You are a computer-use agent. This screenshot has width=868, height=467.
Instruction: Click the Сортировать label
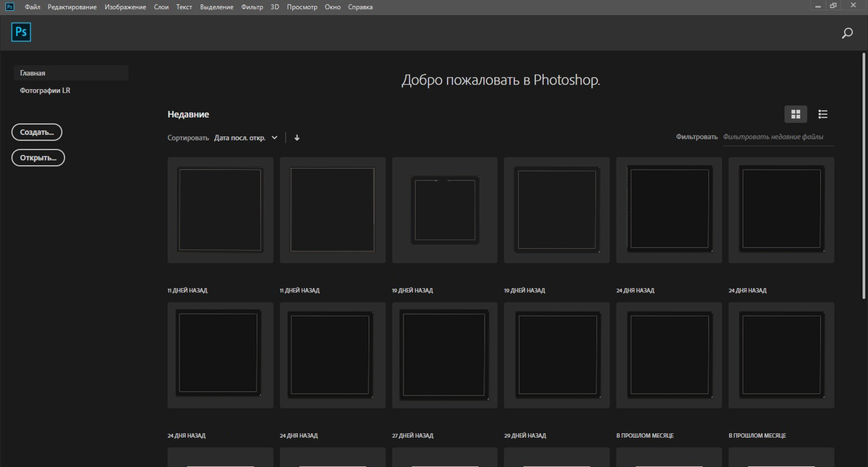click(188, 138)
